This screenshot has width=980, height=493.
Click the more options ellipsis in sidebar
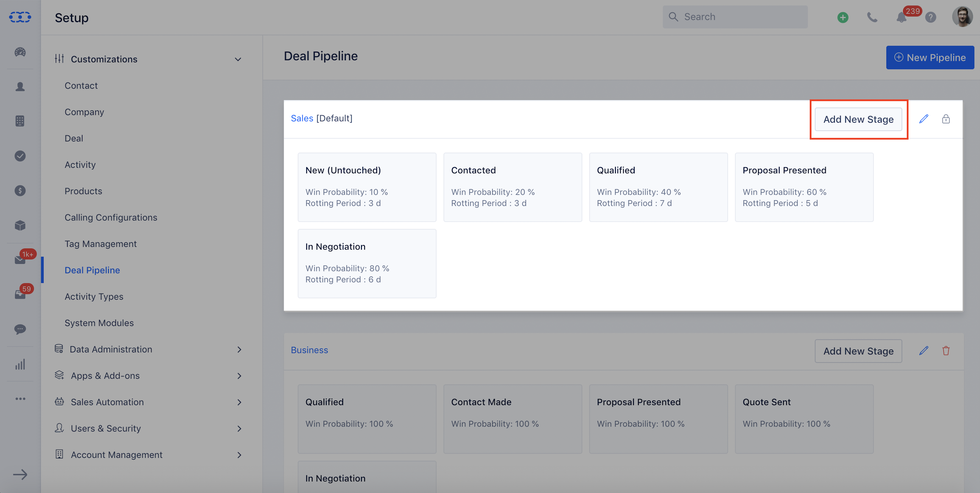(x=20, y=399)
